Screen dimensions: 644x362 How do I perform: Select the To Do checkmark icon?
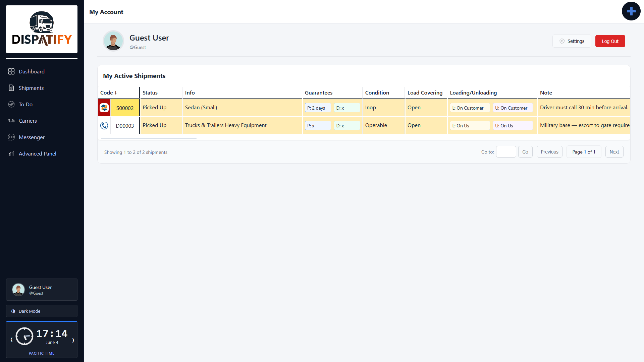(11, 104)
